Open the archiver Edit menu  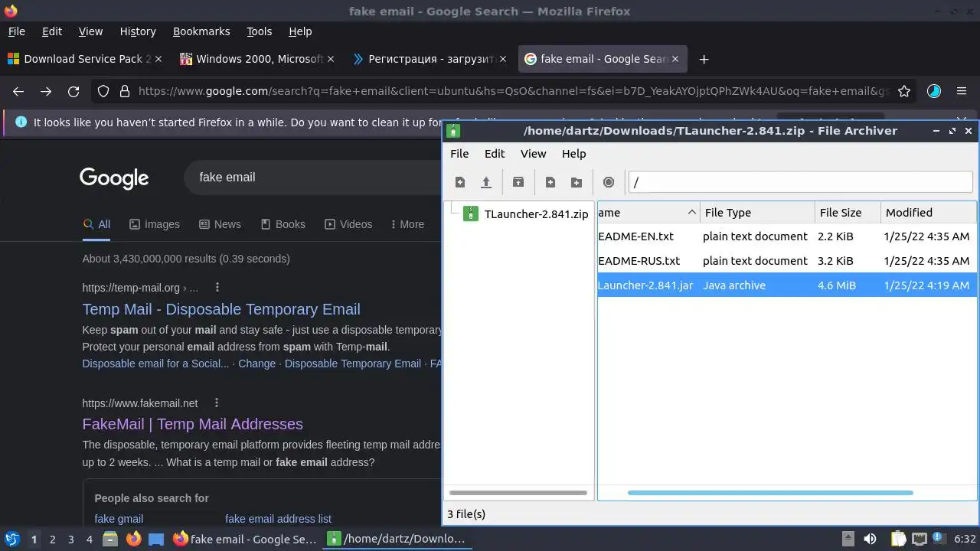[495, 153]
